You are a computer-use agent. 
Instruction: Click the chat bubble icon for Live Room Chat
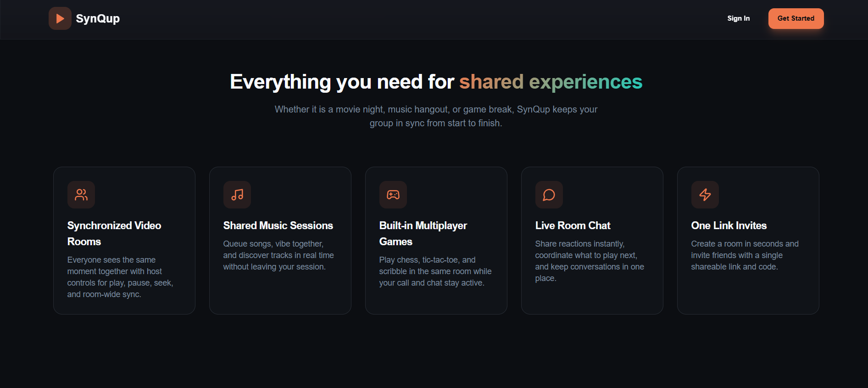tap(549, 195)
